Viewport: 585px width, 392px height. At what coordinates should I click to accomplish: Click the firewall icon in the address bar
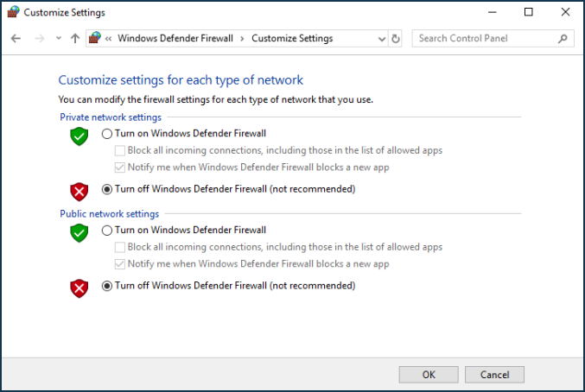tap(95, 38)
